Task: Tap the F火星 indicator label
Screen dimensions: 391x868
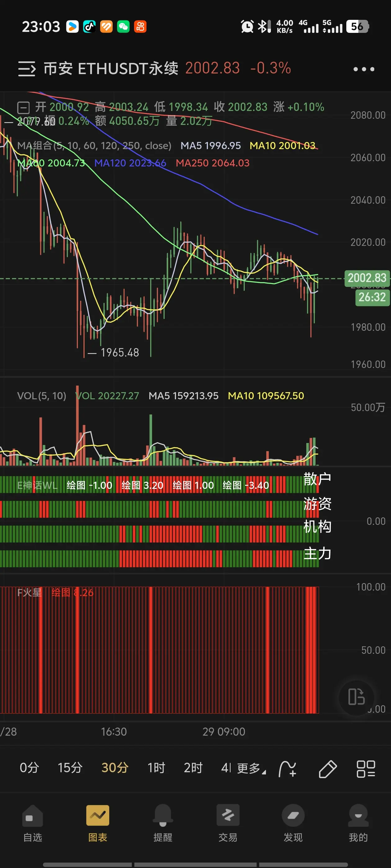Action: click(x=29, y=592)
